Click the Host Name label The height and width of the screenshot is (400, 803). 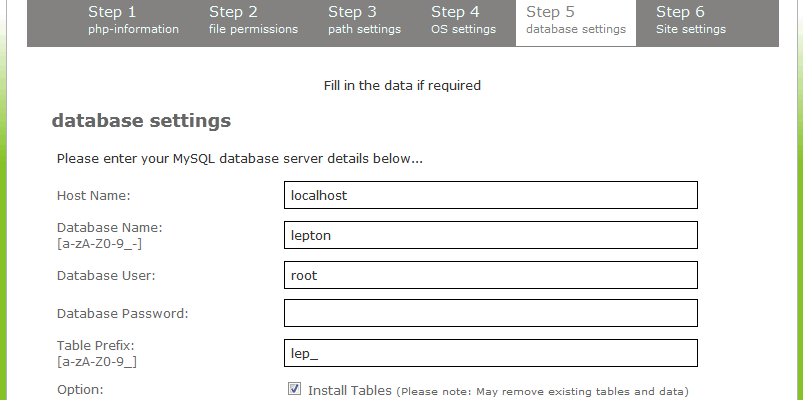click(x=94, y=196)
